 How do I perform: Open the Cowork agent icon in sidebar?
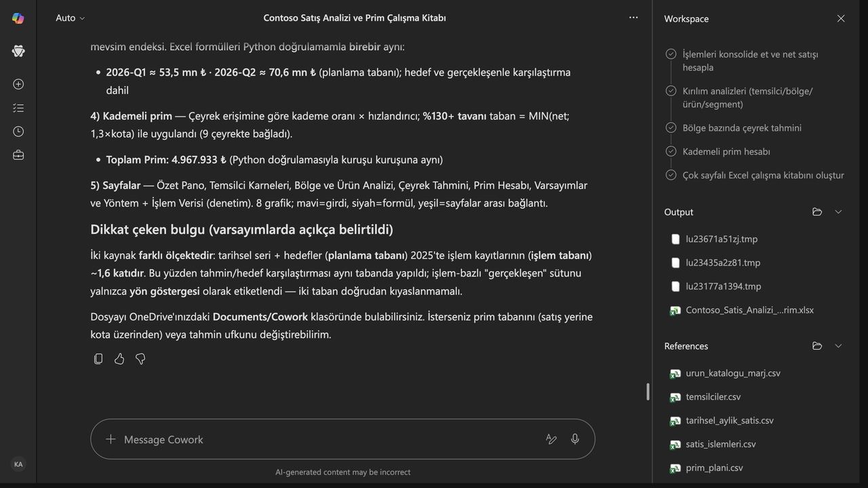[18, 52]
